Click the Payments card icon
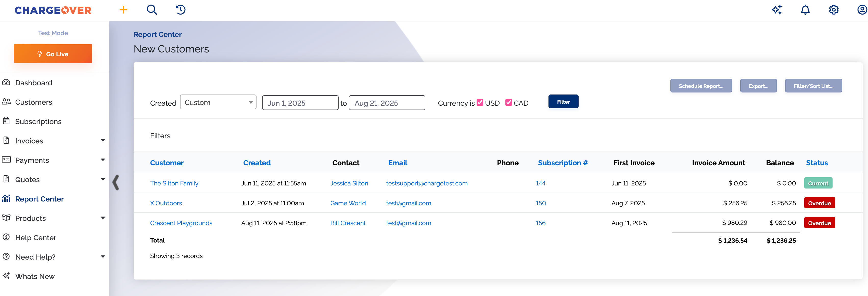The image size is (868, 296). [x=6, y=160]
